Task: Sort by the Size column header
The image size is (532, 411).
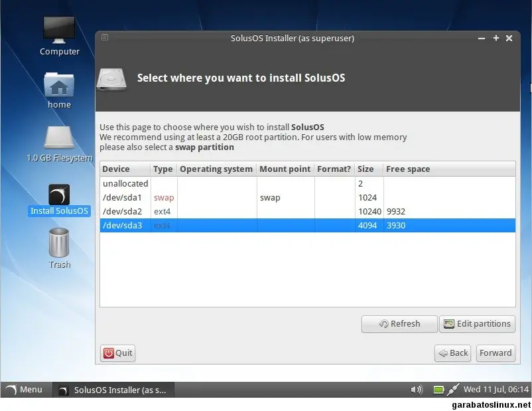Action: click(369, 169)
